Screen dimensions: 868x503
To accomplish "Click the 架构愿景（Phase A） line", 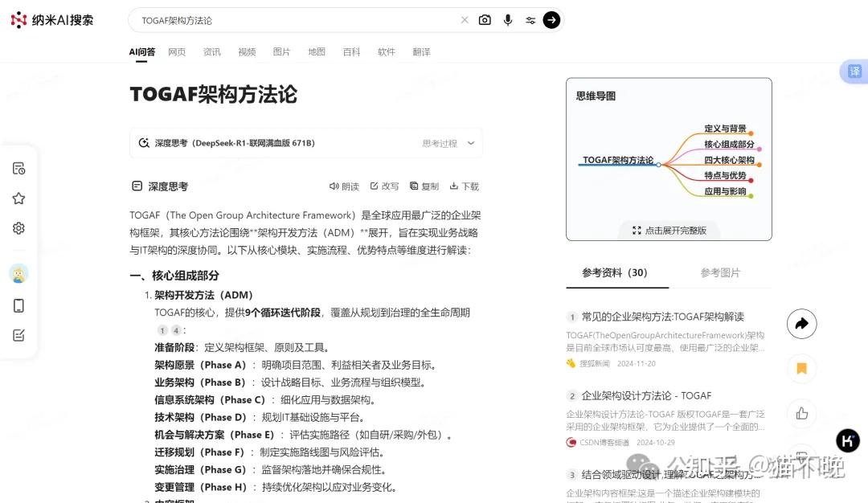I will 295,366.
